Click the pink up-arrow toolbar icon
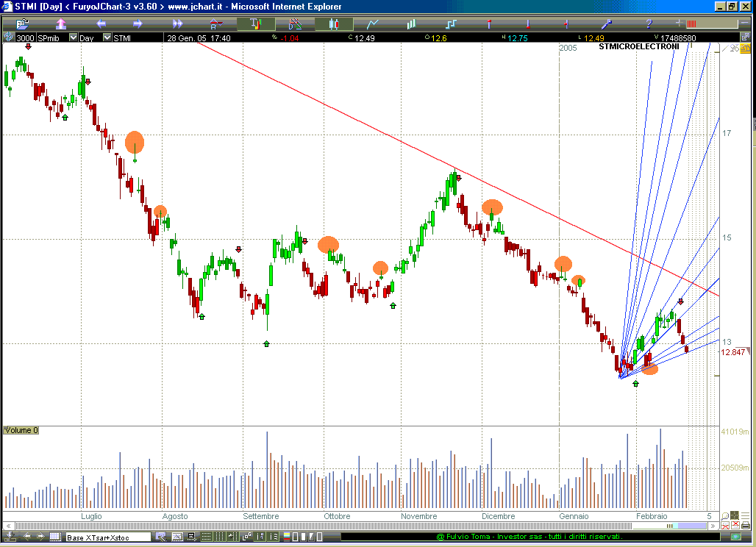The height and width of the screenshot is (547, 756). pos(61,24)
